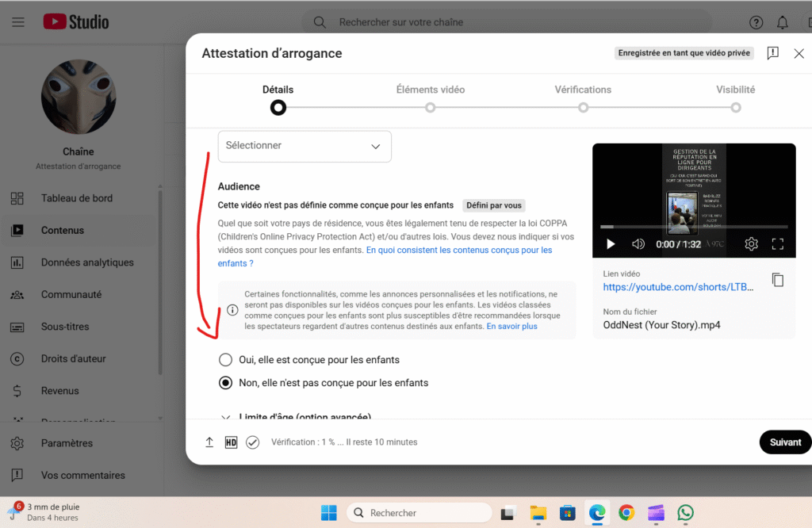812x528 pixels.
Task: Enter fullscreen on the video preview
Action: pos(778,243)
